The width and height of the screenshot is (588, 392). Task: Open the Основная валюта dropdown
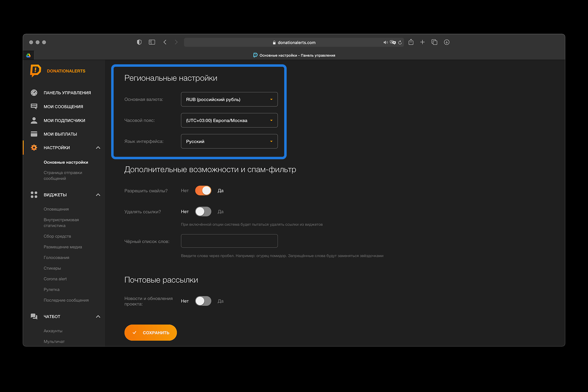[x=229, y=99]
